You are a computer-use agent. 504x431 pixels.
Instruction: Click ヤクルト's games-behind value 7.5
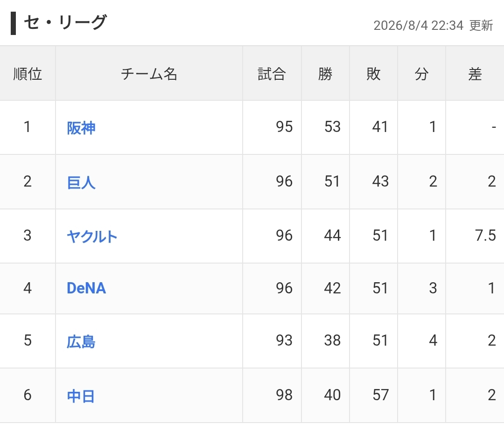pos(485,236)
